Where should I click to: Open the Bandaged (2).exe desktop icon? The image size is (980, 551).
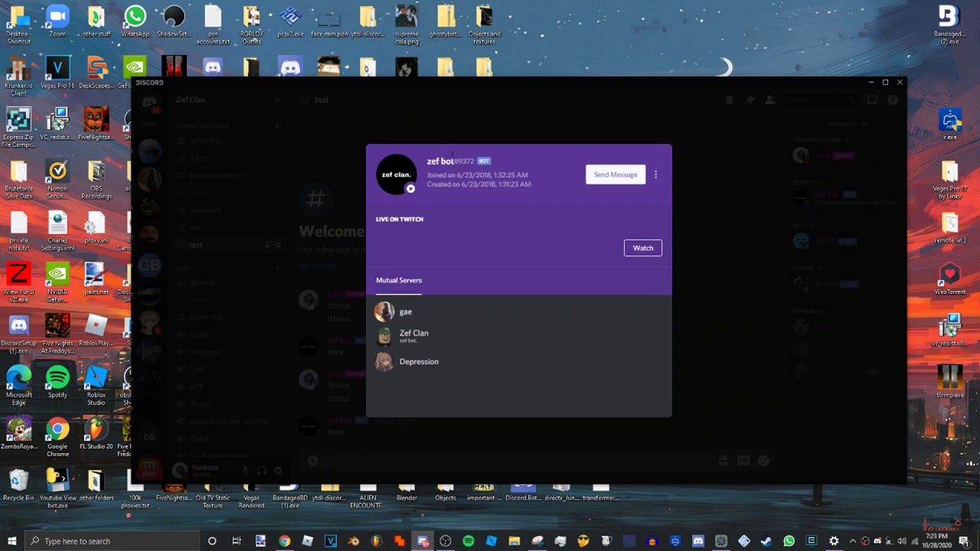(950, 24)
